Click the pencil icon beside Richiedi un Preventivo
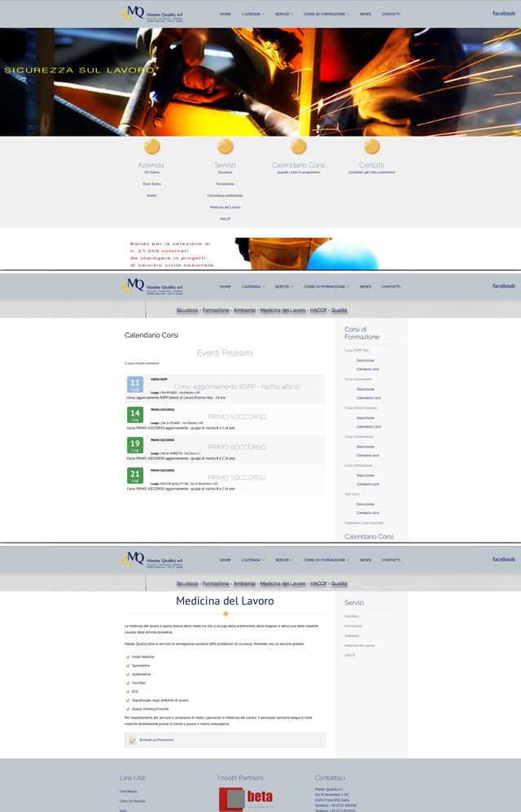The width and height of the screenshot is (521, 812). pyautogui.click(x=133, y=740)
